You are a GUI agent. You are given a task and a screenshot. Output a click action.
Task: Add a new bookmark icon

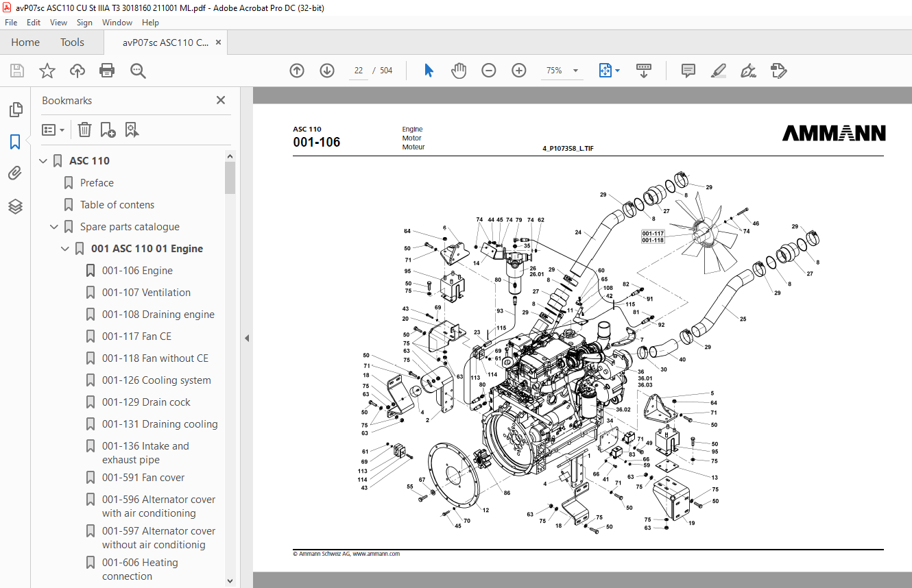click(108, 130)
